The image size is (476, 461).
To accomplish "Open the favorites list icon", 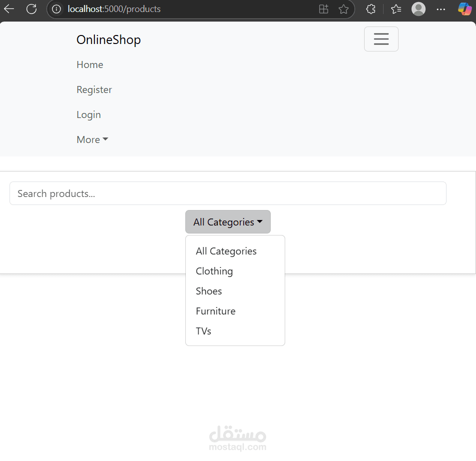I will pyautogui.click(x=396, y=9).
